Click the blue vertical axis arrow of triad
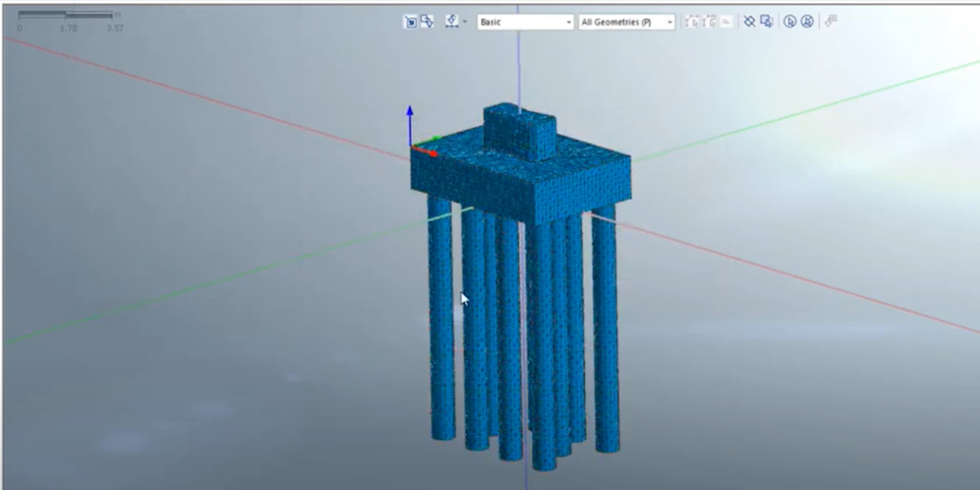This screenshot has height=490, width=980. point(410,124)
